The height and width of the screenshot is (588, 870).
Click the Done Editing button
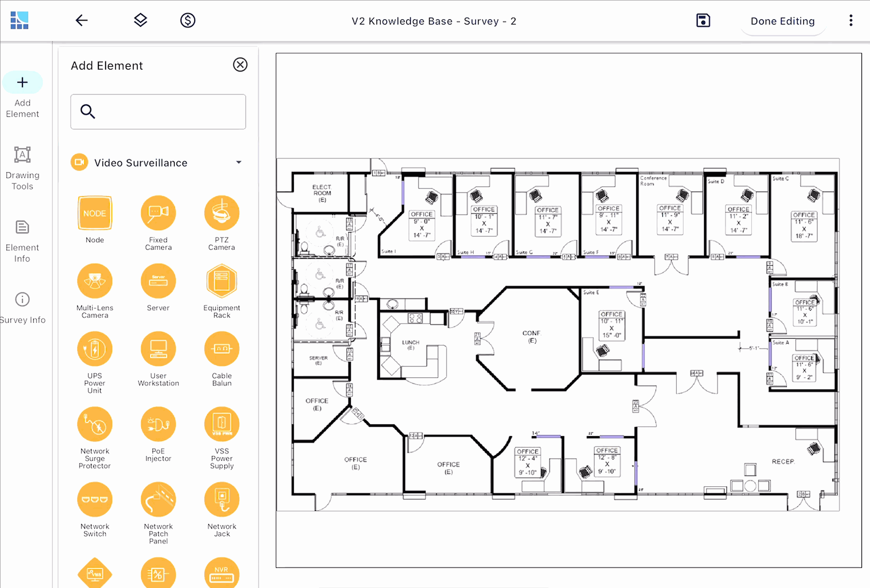click(782, 21)
